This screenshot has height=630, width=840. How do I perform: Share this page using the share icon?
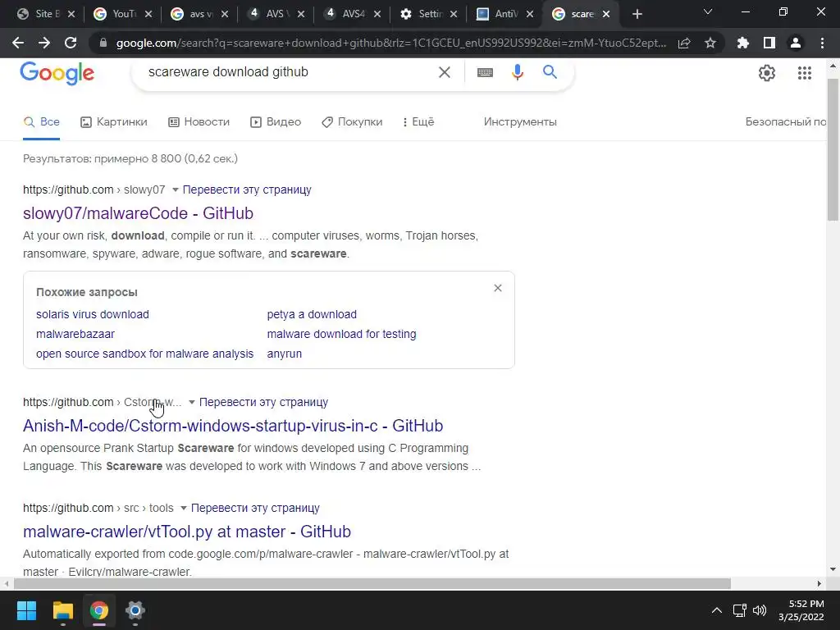(x=684, y=43)
